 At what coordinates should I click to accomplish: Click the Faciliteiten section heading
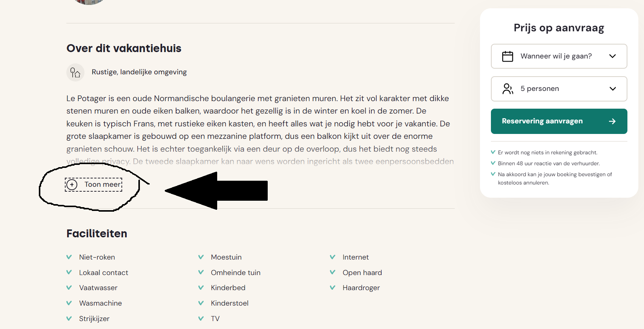coord(97,234)
